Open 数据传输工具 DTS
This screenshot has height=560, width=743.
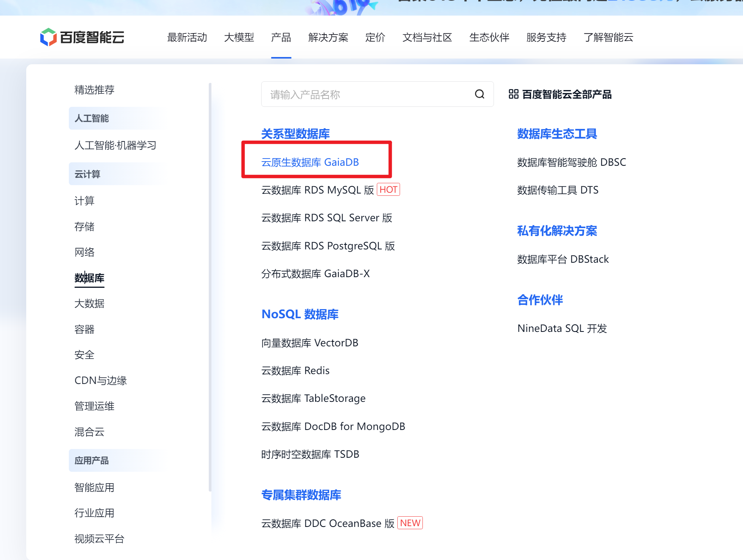(x=558, y=190)
